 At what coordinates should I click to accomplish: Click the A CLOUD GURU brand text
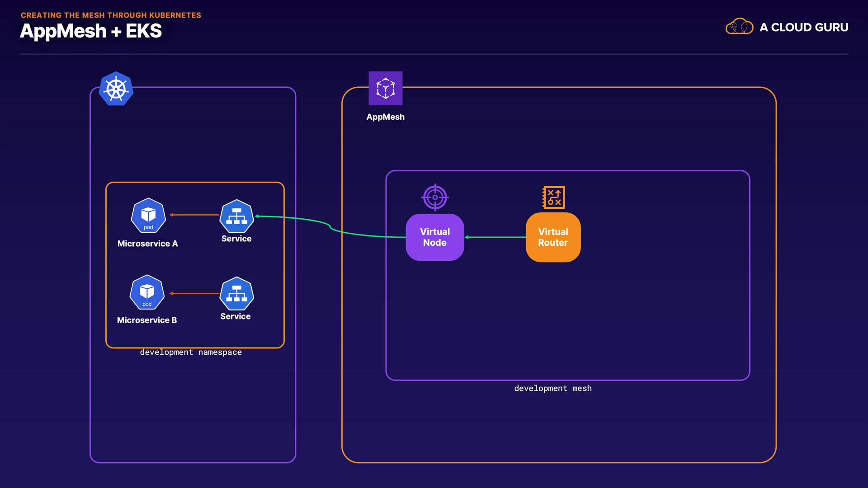pyautogui.click(x=804, y=28)
